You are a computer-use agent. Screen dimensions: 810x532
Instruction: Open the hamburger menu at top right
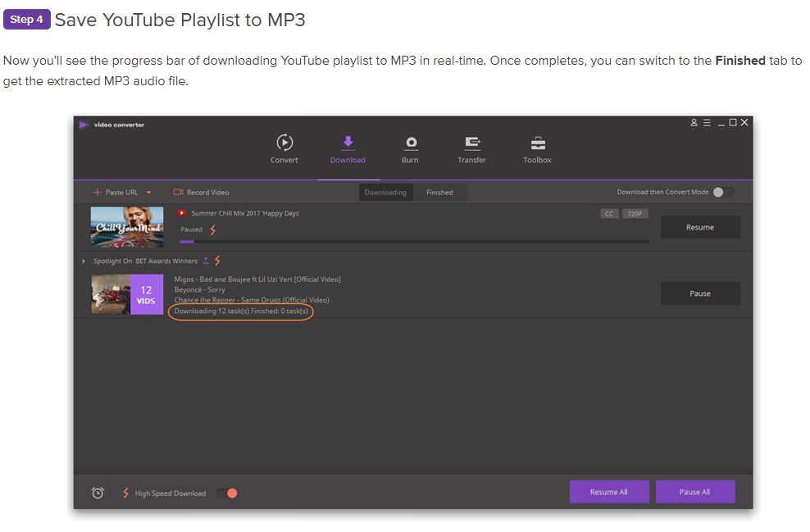[x=707, y=123]
